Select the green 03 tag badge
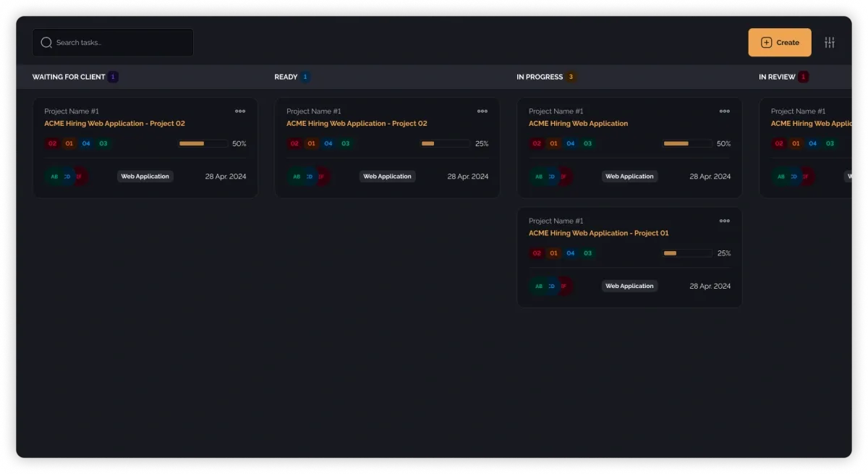 (103, 143)
